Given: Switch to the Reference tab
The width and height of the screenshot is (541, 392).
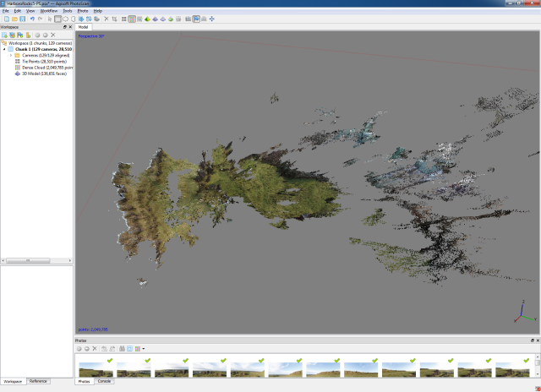Looking at the screenshot, I should pyautogui.click(x=38, y=381).
